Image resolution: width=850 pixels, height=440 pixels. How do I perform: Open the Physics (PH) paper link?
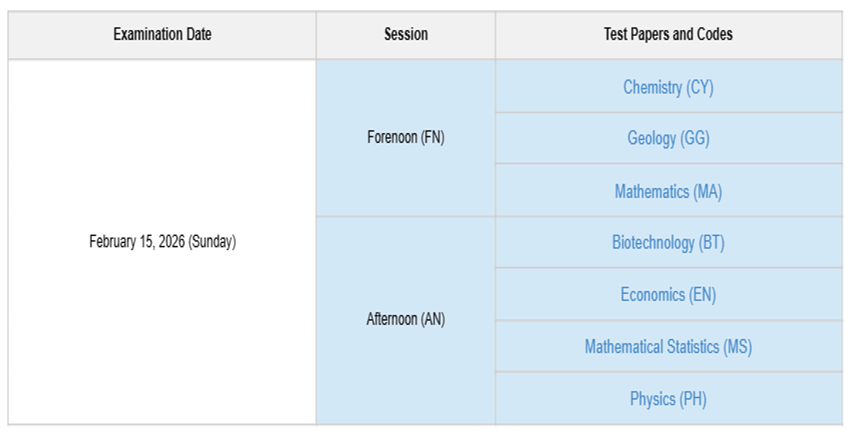pos(668,399)
